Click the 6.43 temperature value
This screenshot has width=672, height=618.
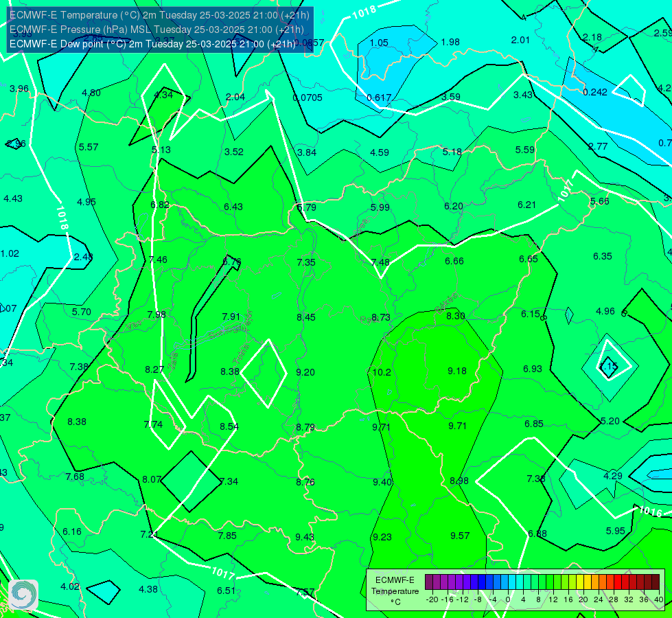click(233, 207)
